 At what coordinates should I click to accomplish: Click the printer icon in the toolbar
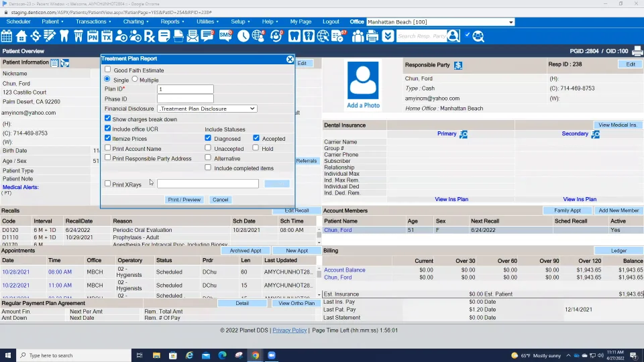point(372,36)
